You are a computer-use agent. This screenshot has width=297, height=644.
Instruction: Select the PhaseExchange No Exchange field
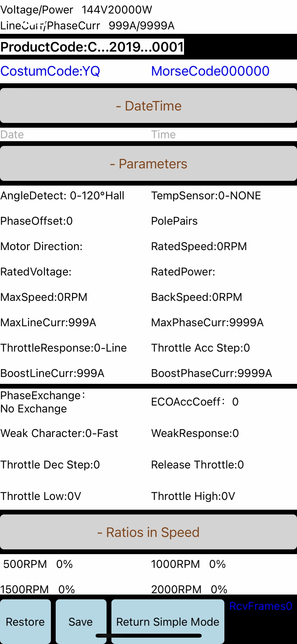42,402
